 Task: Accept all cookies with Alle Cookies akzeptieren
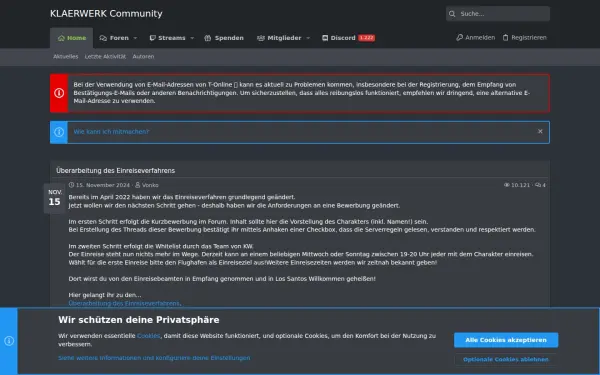click(x=506, y=340)
